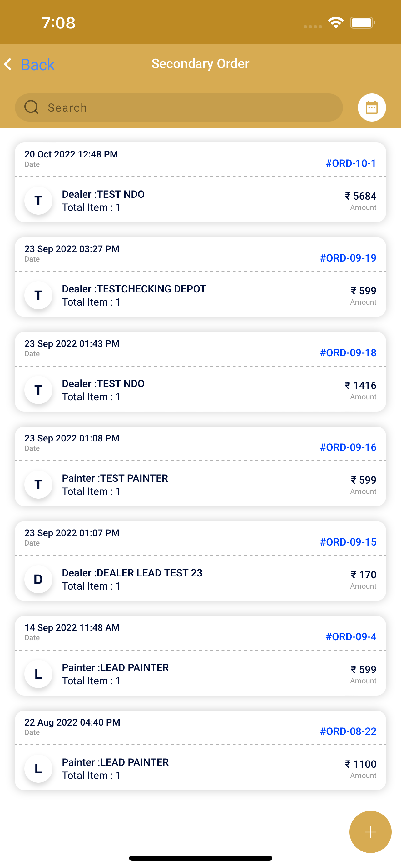Select the ₹ 1416 TEST NDO order

200,372
